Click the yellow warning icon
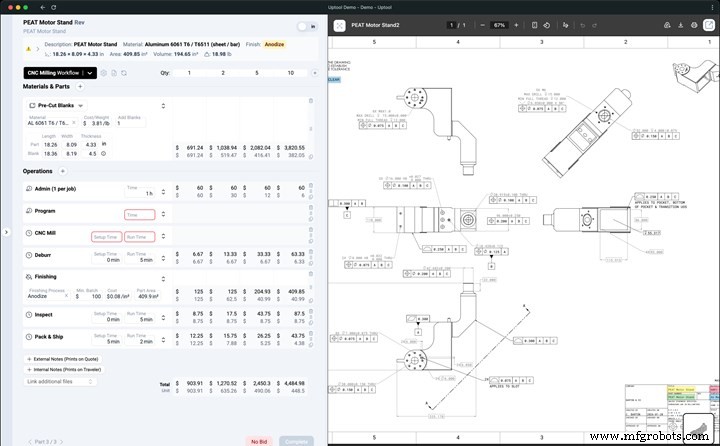This screenshot has width=720, height=446. tap(28, 49)
